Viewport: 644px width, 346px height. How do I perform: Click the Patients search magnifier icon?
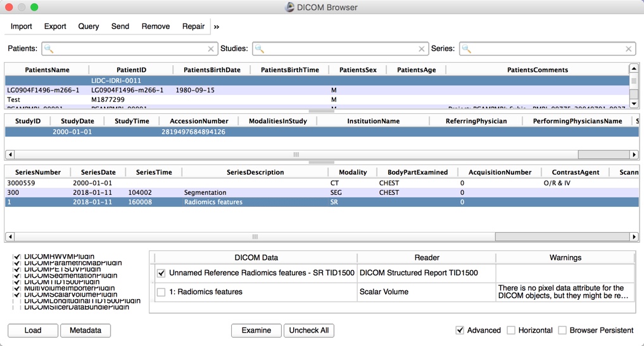[x=49, y=49]
